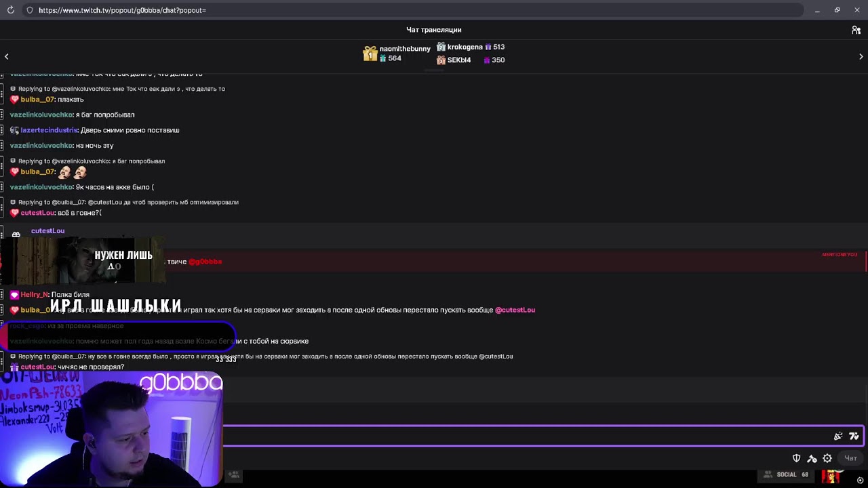868x488 pixels.
Task: Click the target icon in bottom-right corner
Action: 861,481
